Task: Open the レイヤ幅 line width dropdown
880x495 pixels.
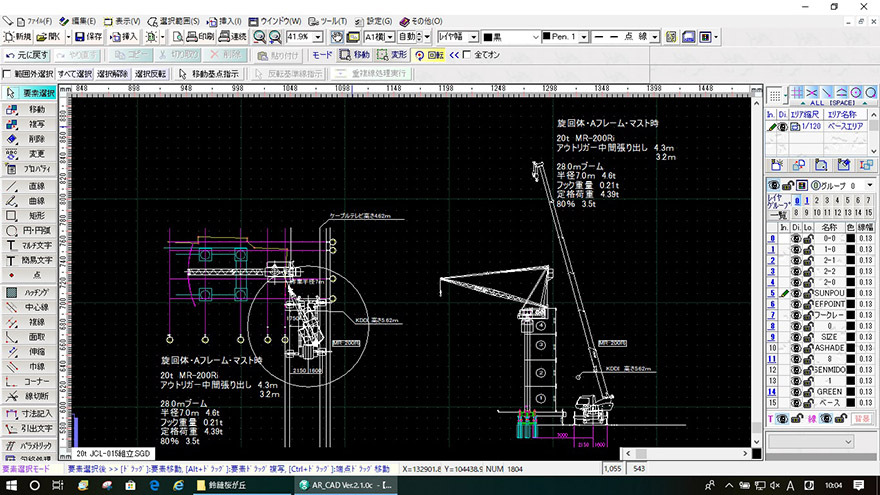Action: [473, 37]
